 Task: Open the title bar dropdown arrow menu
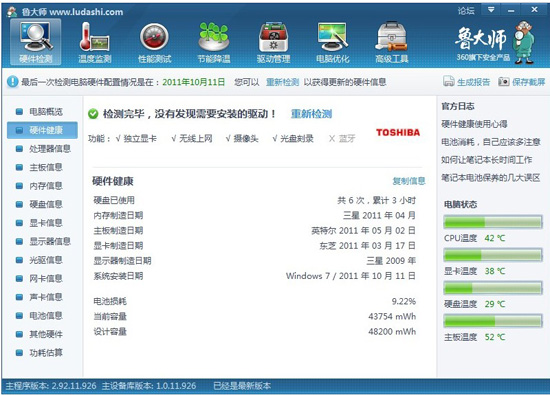[x=491, y=10]
